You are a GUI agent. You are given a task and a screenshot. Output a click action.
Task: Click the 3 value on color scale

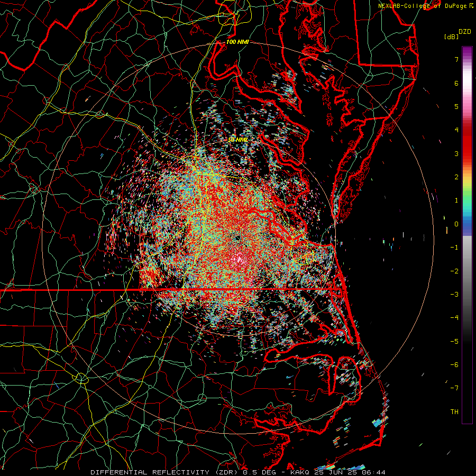point(456,153)
